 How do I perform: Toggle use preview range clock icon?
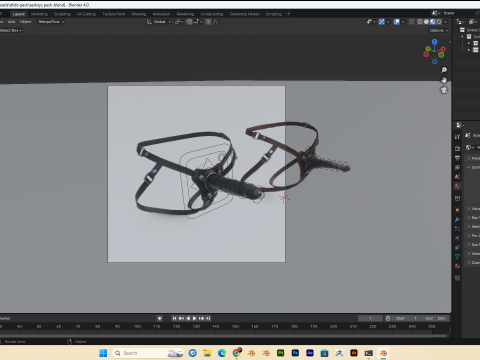(388, 318)
